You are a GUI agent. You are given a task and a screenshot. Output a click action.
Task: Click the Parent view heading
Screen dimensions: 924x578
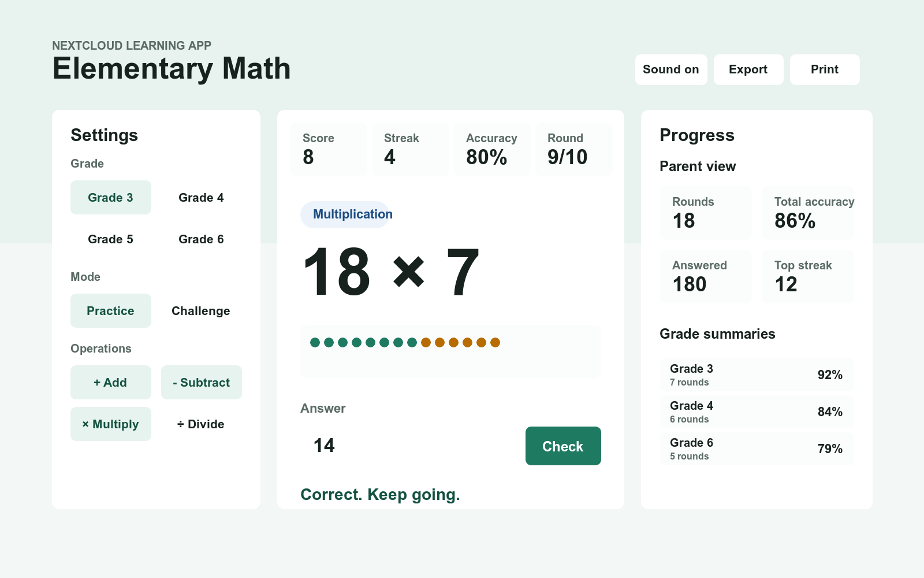(x=698, y=166)
